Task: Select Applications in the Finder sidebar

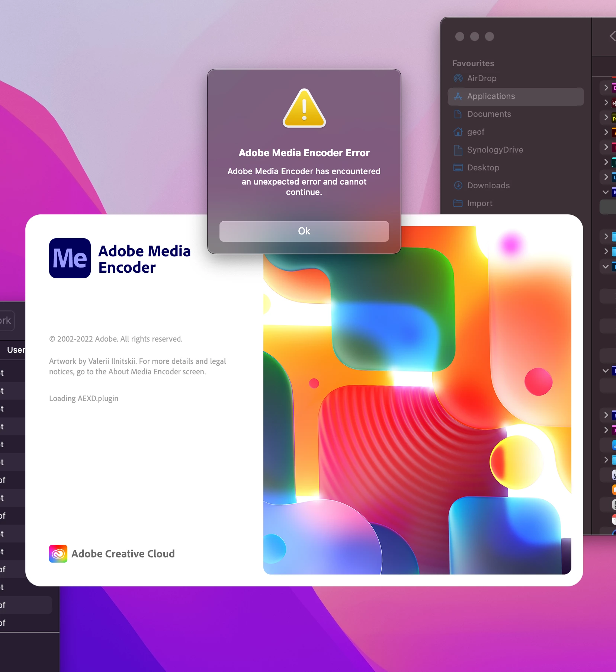Action: [x=516, y=96]
